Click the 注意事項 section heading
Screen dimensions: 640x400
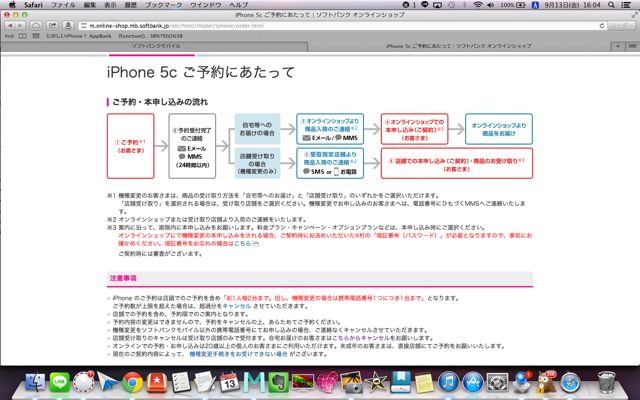(x=123, y=278)
